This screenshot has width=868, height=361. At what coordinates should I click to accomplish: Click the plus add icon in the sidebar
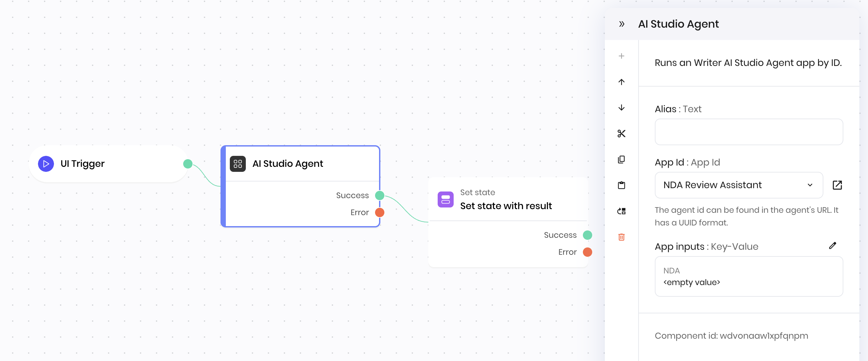(621, 56)
